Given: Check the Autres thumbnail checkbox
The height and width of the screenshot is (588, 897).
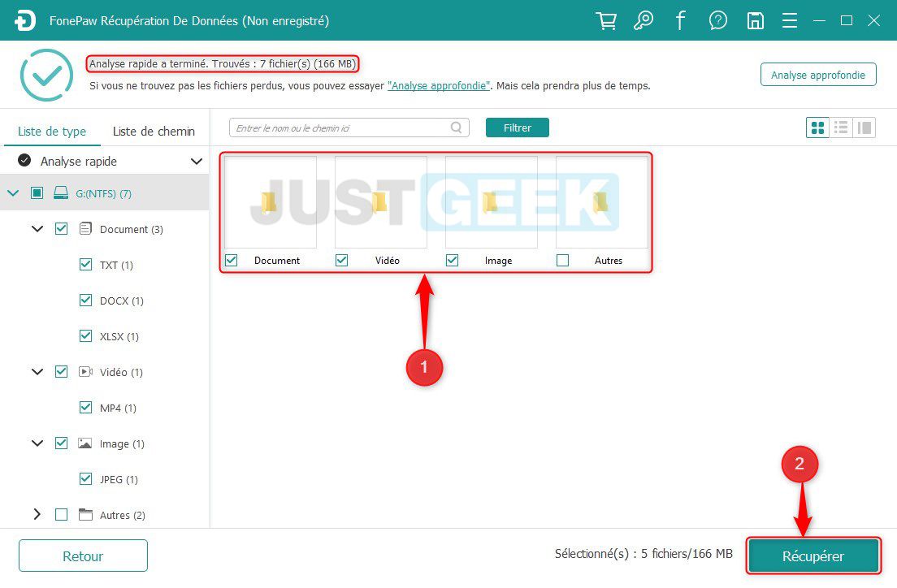Looking at the screenshot, I should [x=563, y=260].
